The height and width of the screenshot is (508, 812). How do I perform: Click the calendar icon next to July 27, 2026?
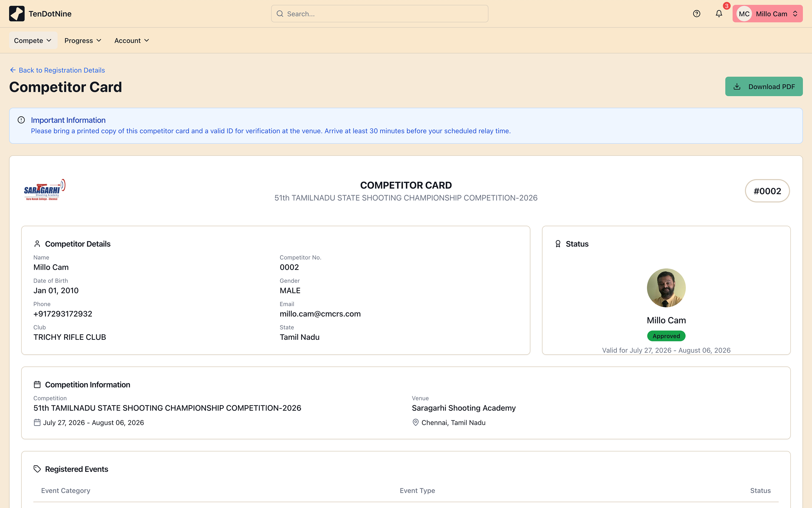coord(37,423)
